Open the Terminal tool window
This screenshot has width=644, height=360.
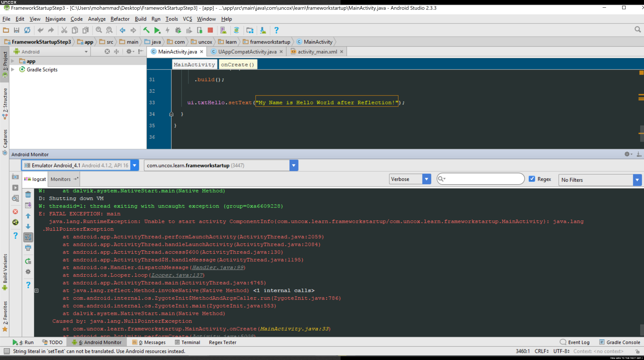point(187,342)
